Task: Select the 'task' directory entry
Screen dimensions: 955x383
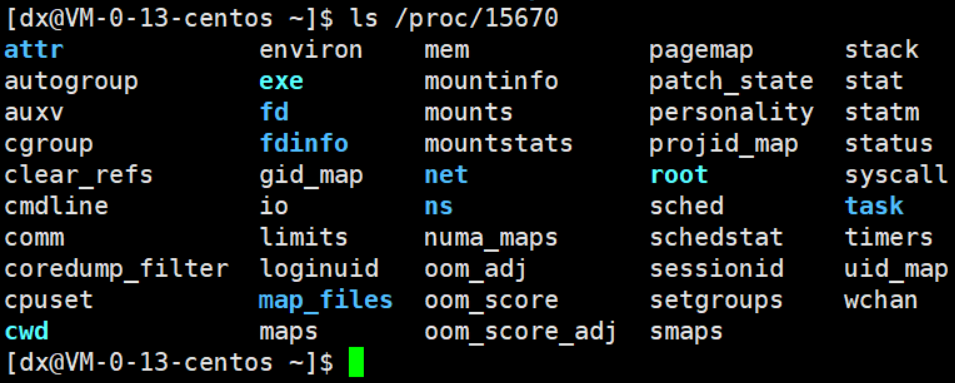Action: click(874, 207)
